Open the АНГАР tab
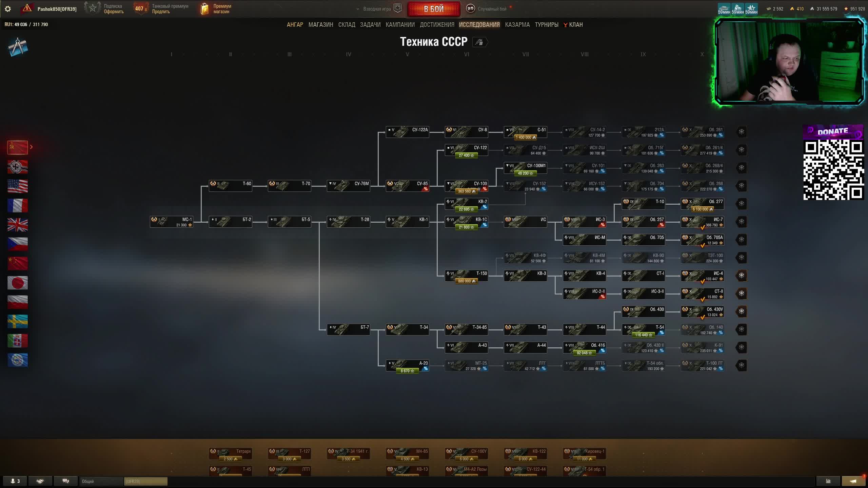This screenshot has width=868, height=488. tap(295, 25)
